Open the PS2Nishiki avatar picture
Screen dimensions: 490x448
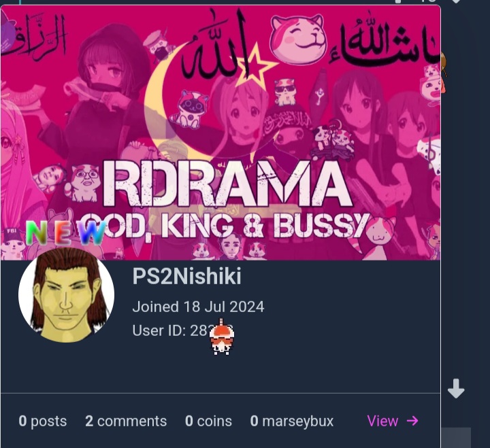(x=66, y=295)
